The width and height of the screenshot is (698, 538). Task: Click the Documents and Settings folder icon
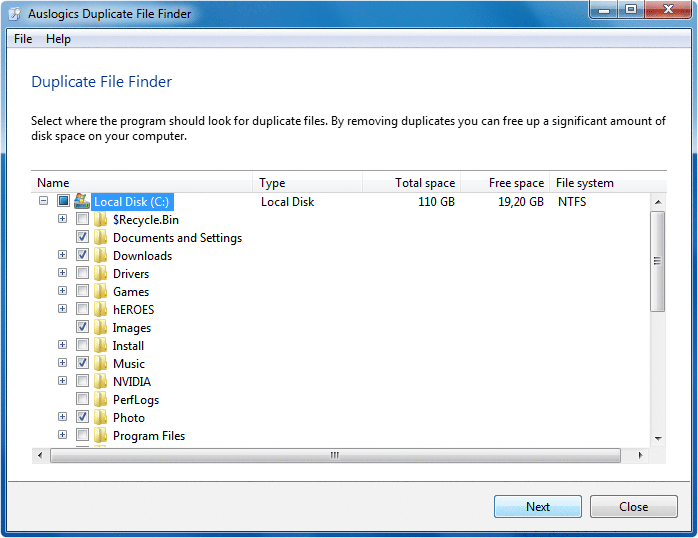pos(101,237)
